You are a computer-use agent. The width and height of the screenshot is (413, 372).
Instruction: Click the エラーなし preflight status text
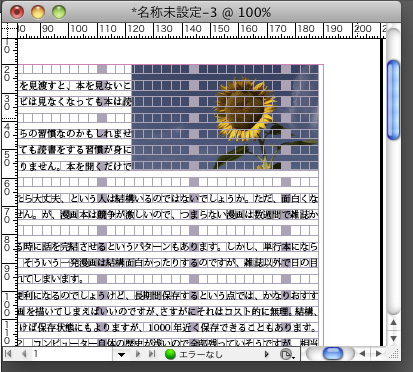point(200,354)
